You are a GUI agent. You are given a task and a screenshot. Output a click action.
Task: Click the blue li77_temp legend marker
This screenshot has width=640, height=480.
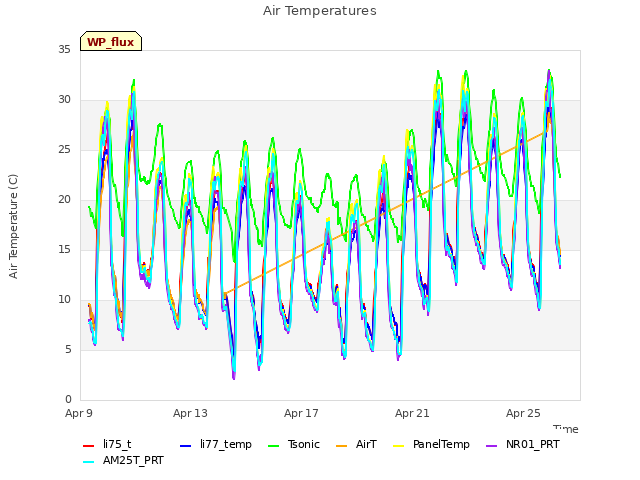(x=186, y=446)
